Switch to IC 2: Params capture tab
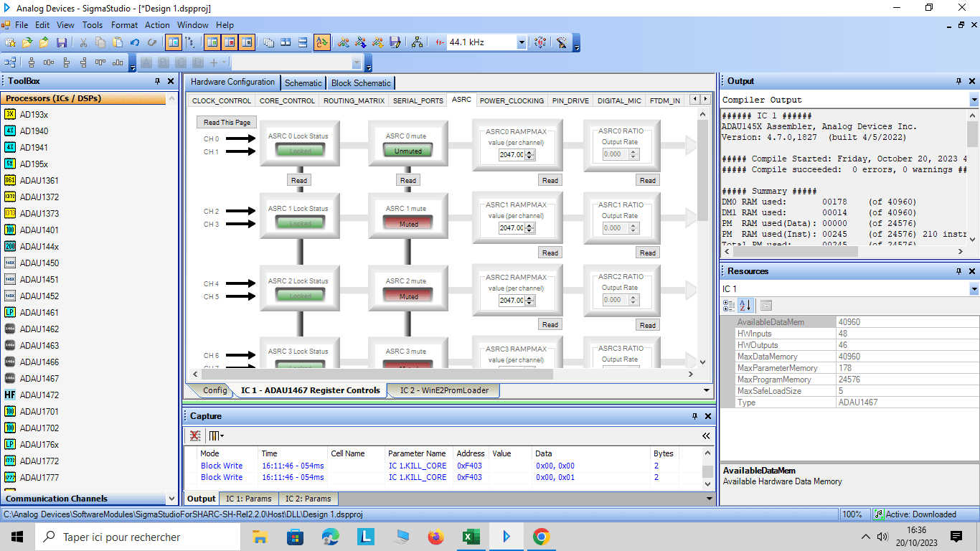Image resolution: width=980 pixels, height=551 pixels. coord(308,499)
